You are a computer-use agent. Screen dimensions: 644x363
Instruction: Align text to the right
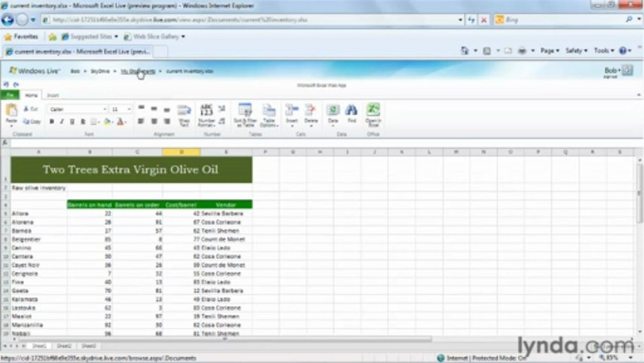click(x=167, y=122)
